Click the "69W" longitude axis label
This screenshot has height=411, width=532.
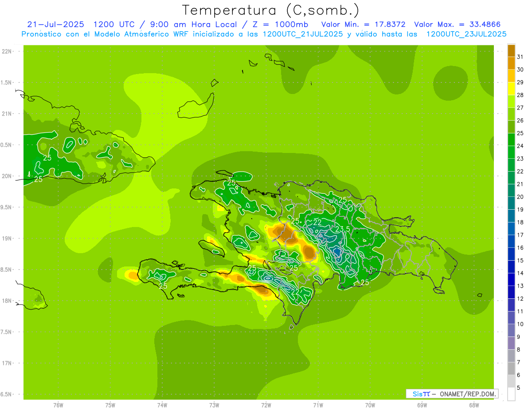[422, 405]
